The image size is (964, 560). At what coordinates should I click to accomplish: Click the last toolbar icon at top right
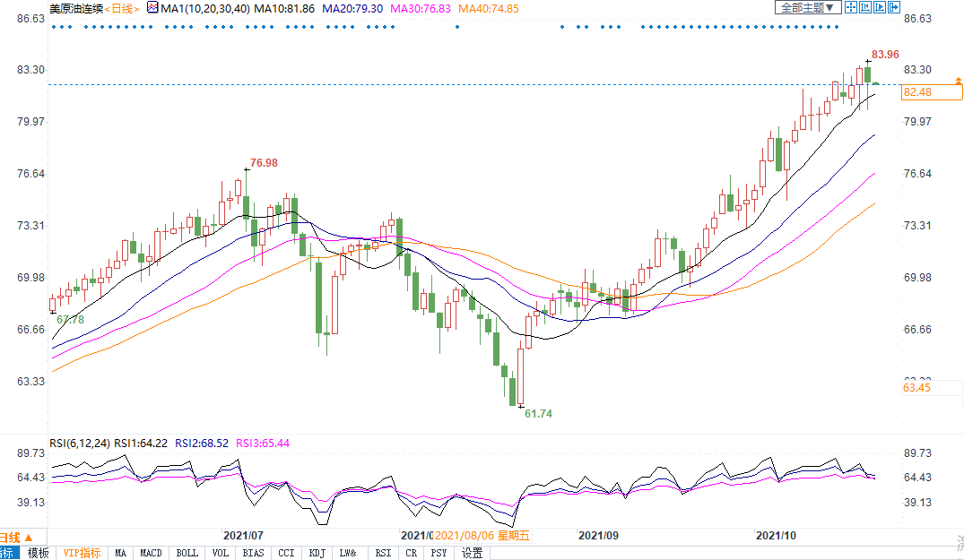tap(894, 8)
